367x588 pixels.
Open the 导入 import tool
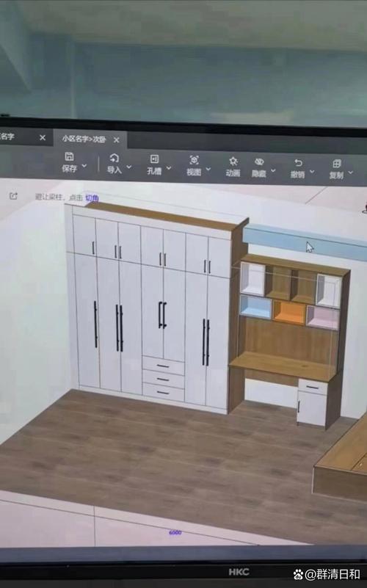click(115, 164)
